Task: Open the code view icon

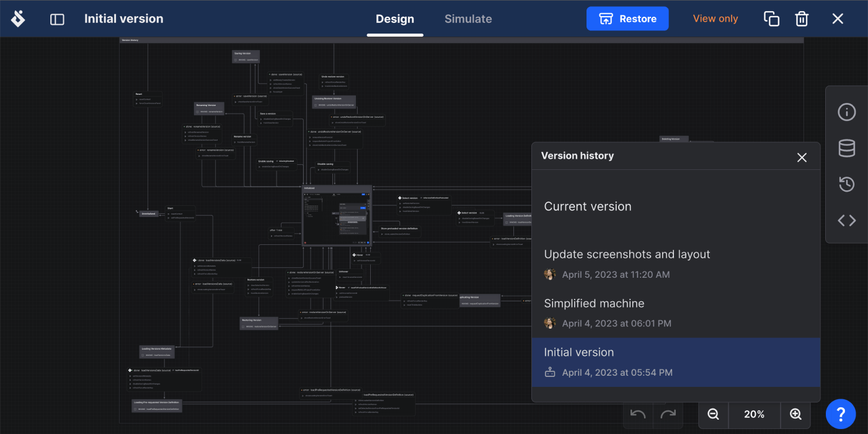Action: point(846,220)
